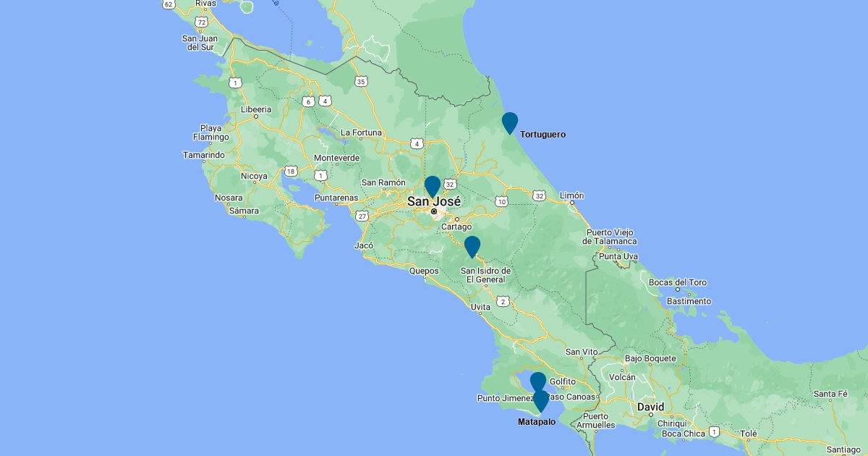Click the pin north of San Isidro de El General

pyautogui.click(x=472, y=245)
